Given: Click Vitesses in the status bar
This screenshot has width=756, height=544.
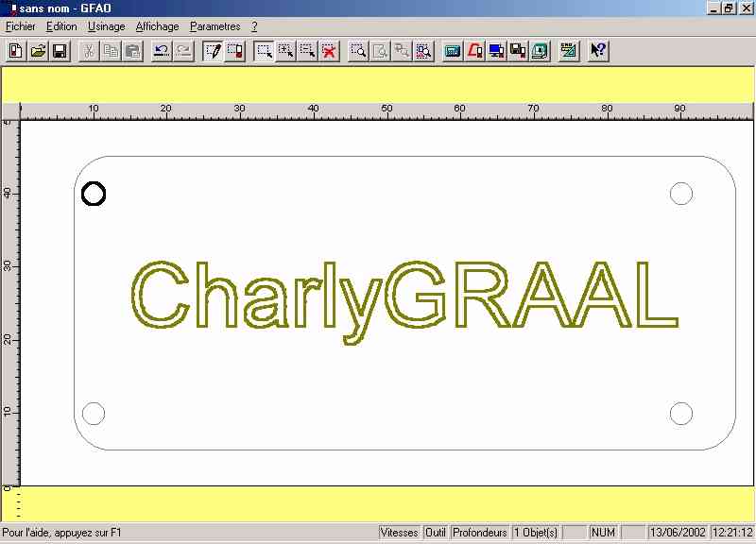Looking at the screenshot, I should pyautogui.click(x=399, y=533).
